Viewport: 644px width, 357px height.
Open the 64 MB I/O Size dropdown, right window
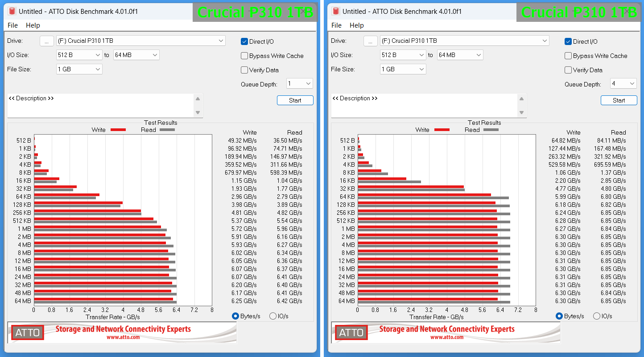460,55
